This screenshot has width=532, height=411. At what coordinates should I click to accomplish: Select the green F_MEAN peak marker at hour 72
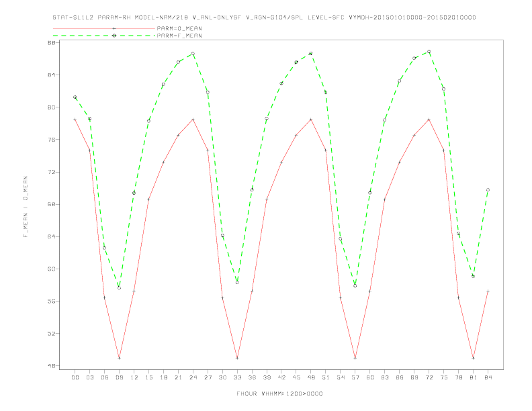coord(429,52)
